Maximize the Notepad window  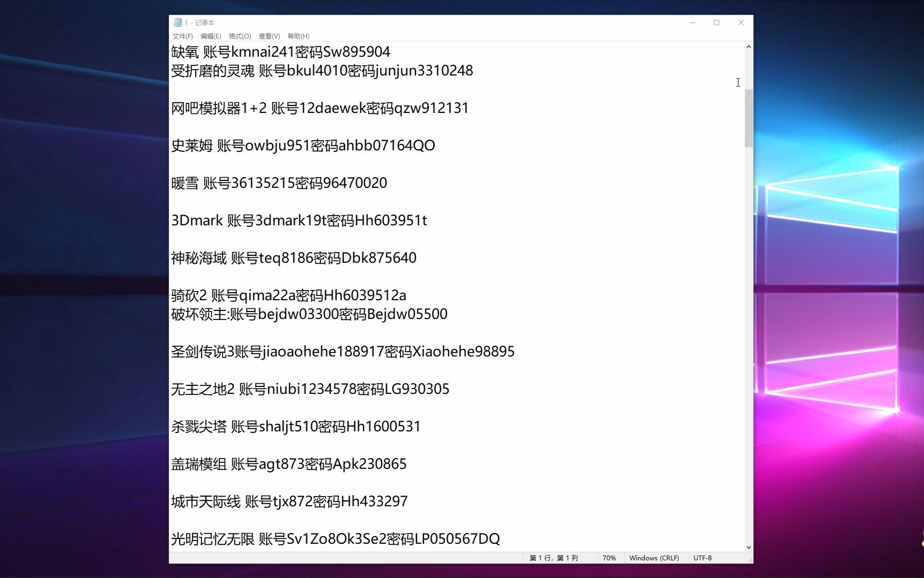click(x=717, y=22)
